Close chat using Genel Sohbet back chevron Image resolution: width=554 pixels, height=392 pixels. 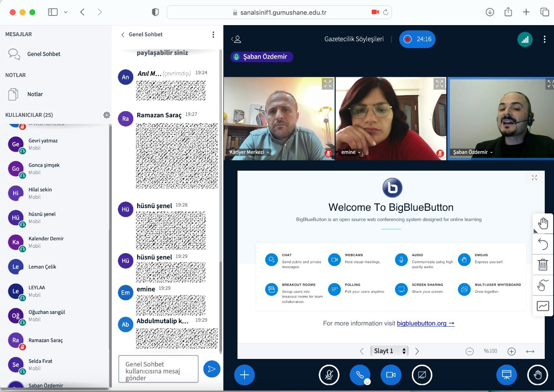(x=123, y=34)
